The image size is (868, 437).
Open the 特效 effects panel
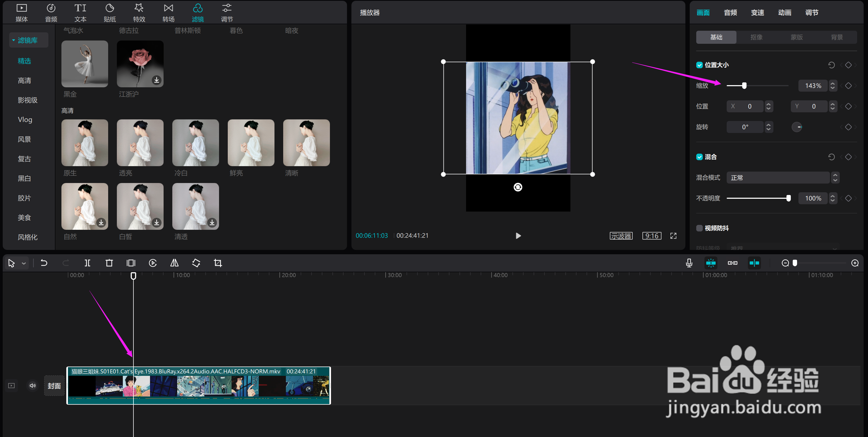coord(139,13)
